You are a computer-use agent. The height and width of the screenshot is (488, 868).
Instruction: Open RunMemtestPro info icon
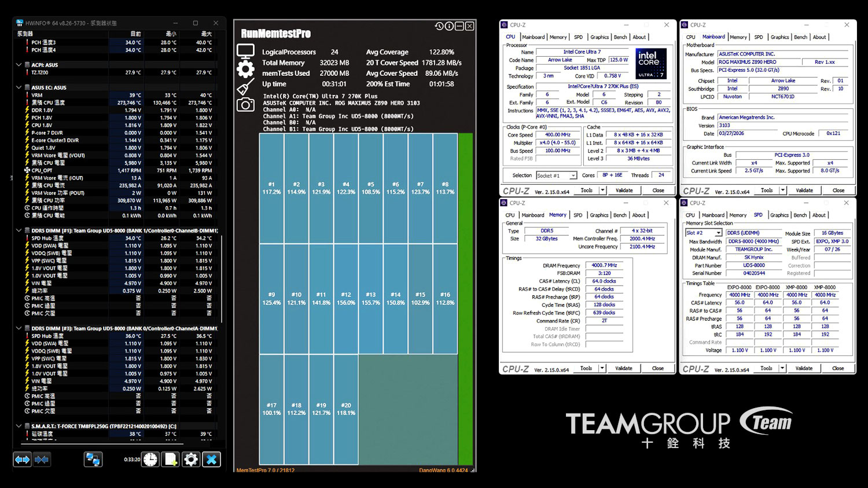coord(449,26)
